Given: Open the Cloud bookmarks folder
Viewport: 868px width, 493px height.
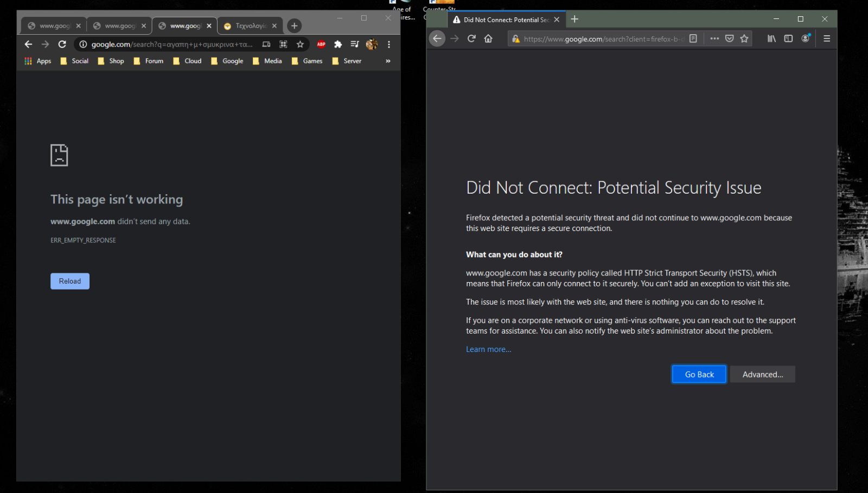Looking at the screenshot, I should [x=187, y=61].
